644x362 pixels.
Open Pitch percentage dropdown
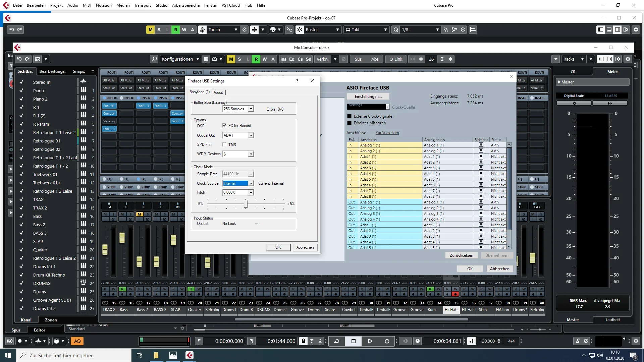251,192
